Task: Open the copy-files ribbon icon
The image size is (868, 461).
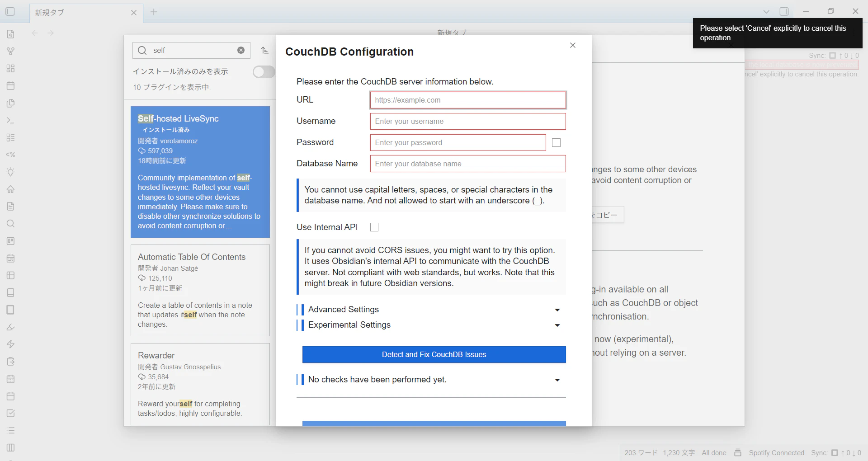Action: [x=11, y=103]
